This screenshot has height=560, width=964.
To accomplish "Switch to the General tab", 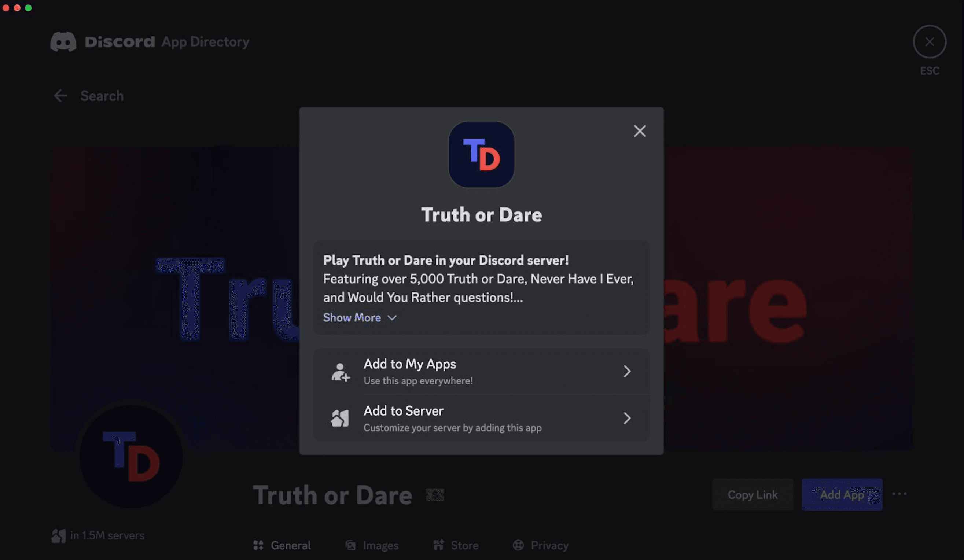I will (282, 545).
